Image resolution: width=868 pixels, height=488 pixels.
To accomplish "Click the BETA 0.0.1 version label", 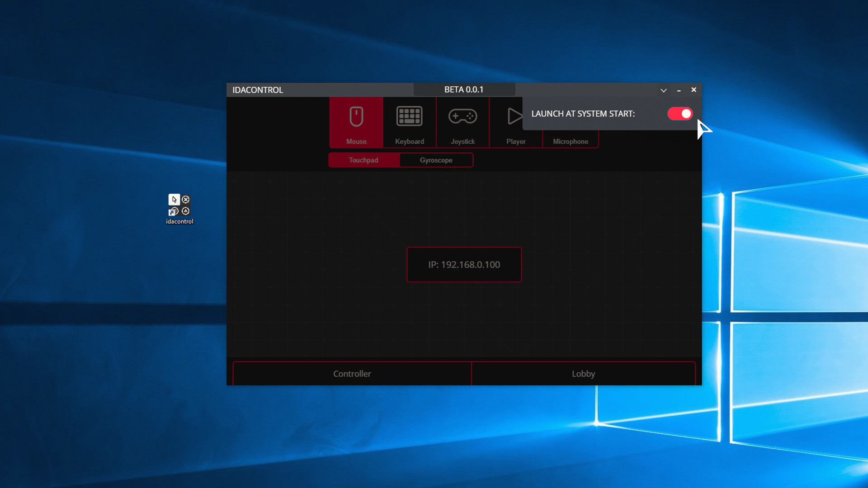I will click(x=464, y=89).
